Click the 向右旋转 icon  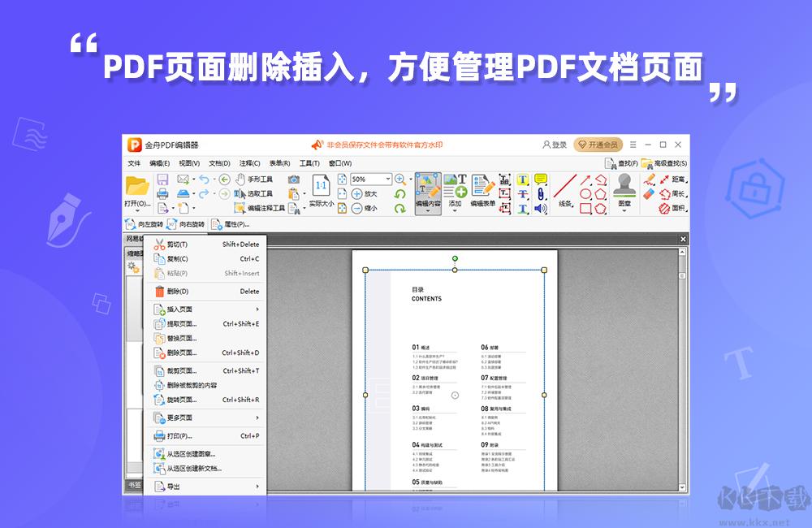tap(187, 224)
